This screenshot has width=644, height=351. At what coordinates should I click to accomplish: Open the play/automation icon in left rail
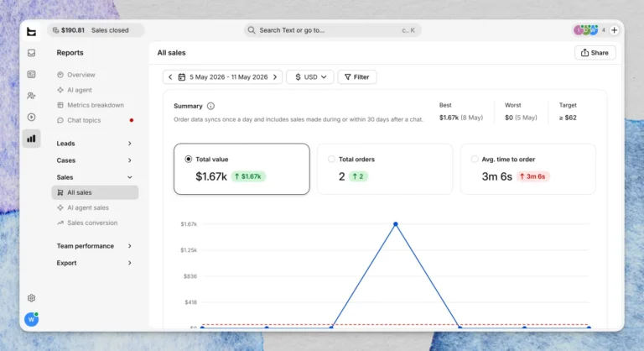pyautogui.click(x=31, y=118)
